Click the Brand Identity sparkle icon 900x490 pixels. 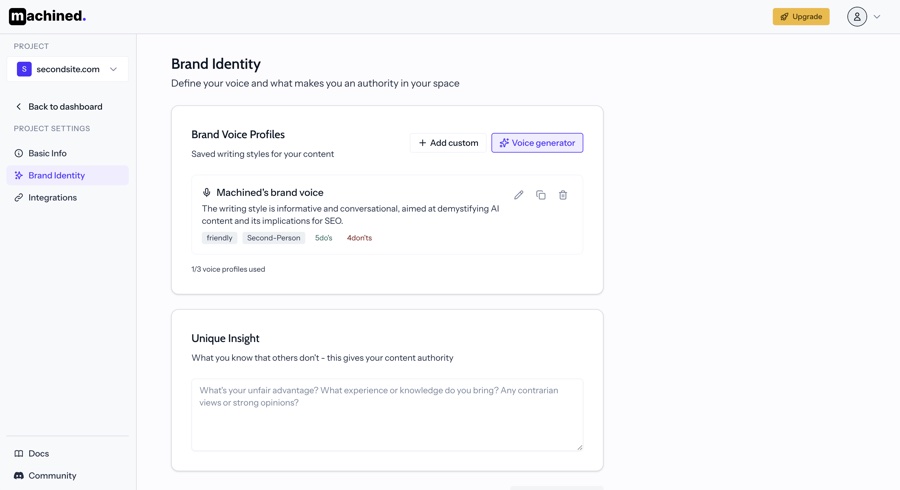[x=18, y=176]
